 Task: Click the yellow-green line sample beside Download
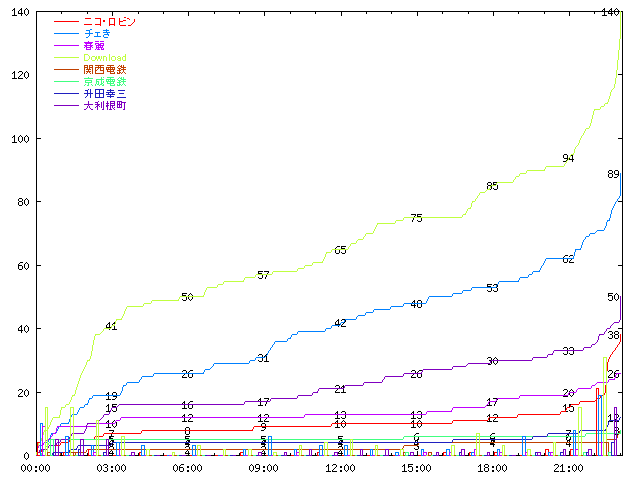(66, 57)
